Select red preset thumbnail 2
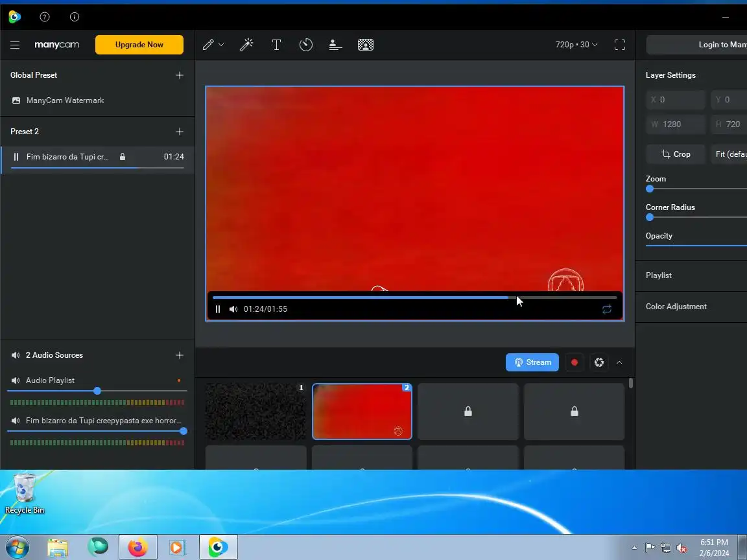Screen dimensions: 747x560 (x=362, y=412)
